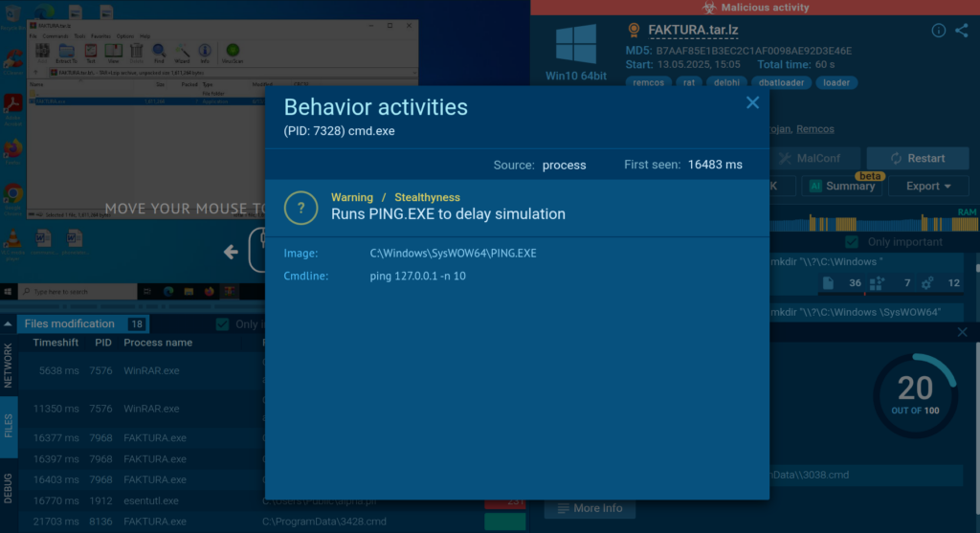The height and width of the screenshot is (533, 980).
Task: Click the File Explorer icon in VM taskbar
Action: click(189, 292)
